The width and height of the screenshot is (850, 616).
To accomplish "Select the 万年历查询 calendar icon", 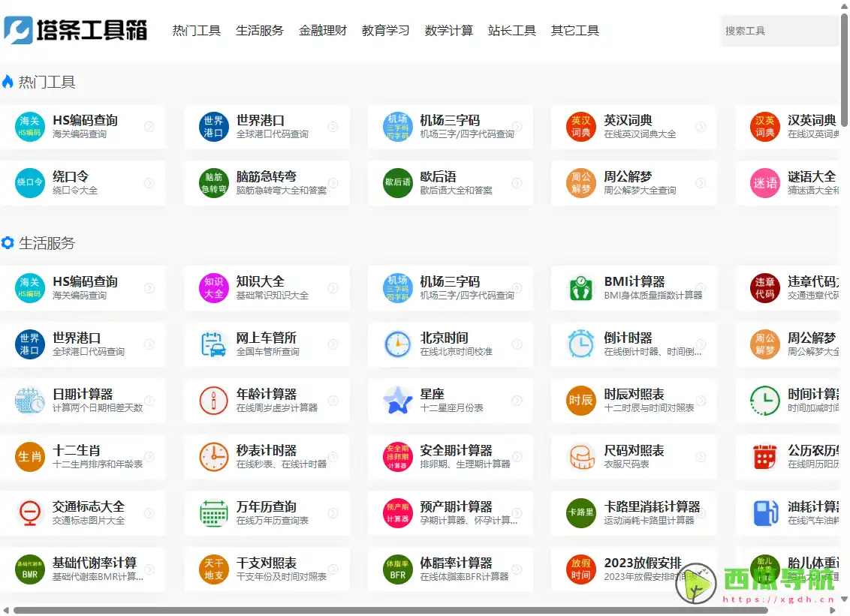I will (212, 512).
